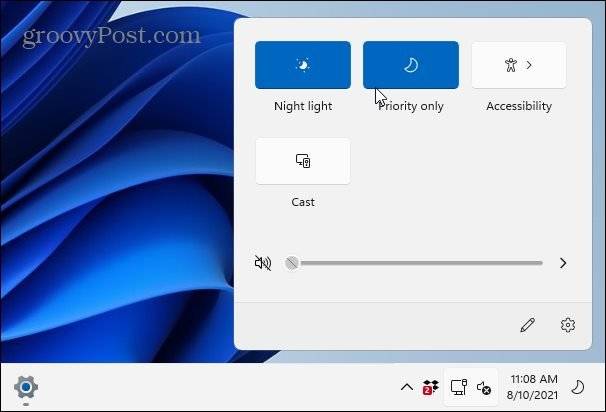Toggle the Night light quick setting
The image size is (606, 412).
coord(303,65)
